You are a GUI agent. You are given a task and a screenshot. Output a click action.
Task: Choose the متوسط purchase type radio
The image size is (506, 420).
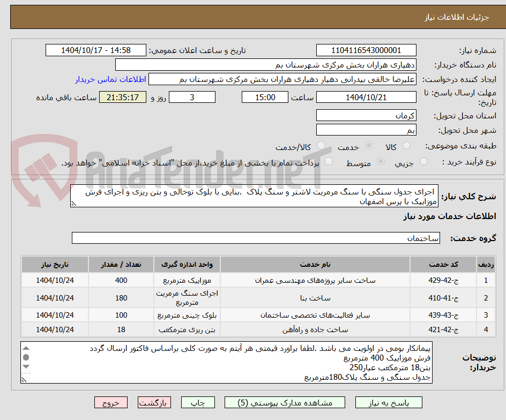[x=381, y=162]
